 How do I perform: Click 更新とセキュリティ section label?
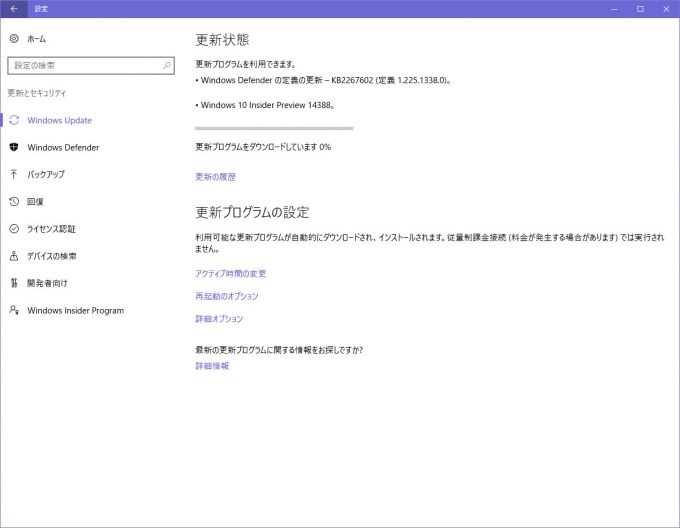tap(37, 93)
